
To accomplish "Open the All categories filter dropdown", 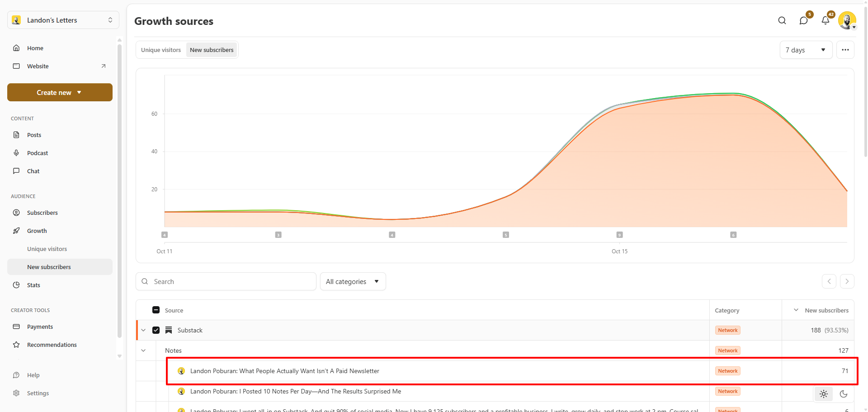I will (353, 281).
